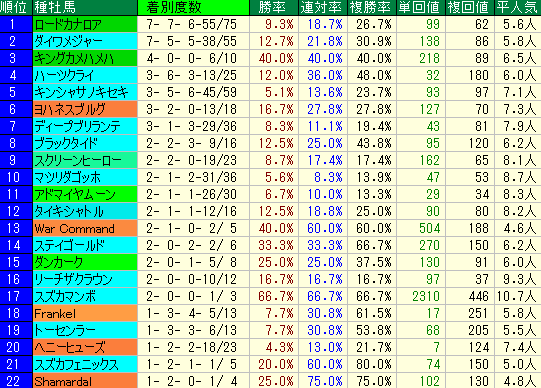541x388 pixels.
Task: Select スズカマンボ win rate 66.7%
Action: pos(274,296)
